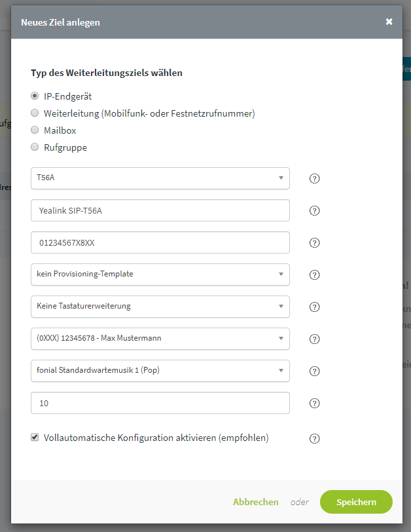The height and width of the screenshot is (532, 411).
Task: Show help for Standardwartemusik dropdown
Action: tap(314, 371)
